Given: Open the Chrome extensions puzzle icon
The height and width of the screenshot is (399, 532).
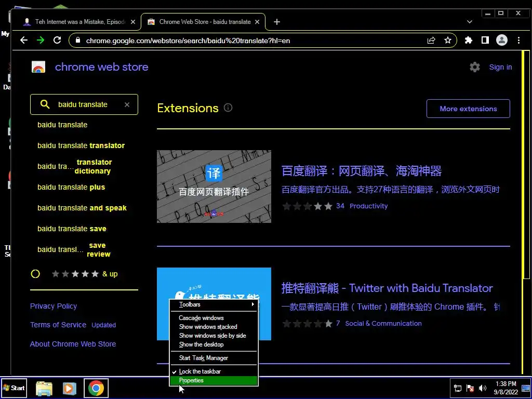Looking at the screenshot, I should 469,41.
